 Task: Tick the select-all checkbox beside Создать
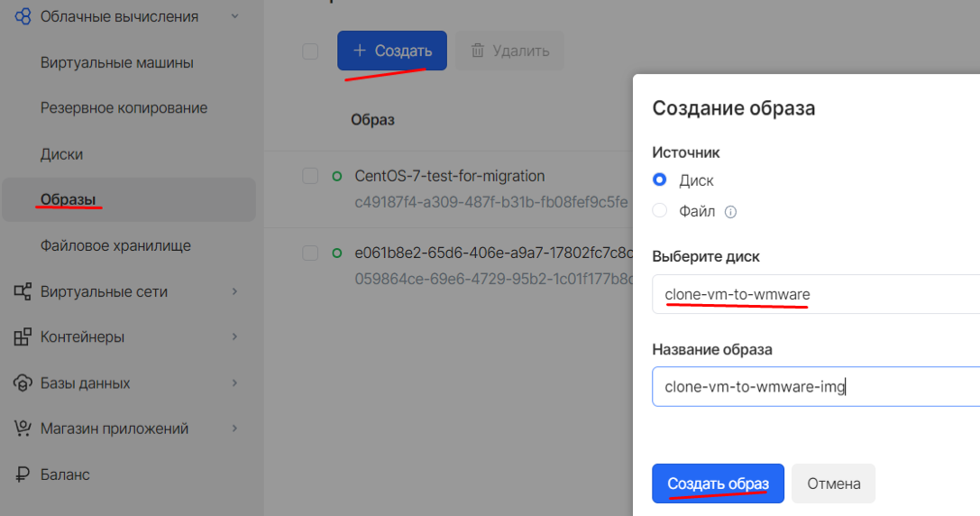(x=310, y=51)
